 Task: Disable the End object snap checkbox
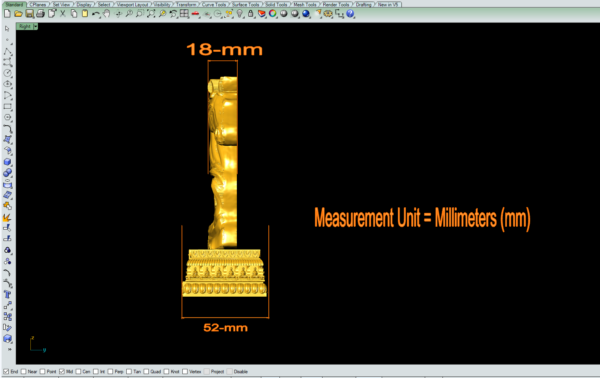click(x=6, y=371)
